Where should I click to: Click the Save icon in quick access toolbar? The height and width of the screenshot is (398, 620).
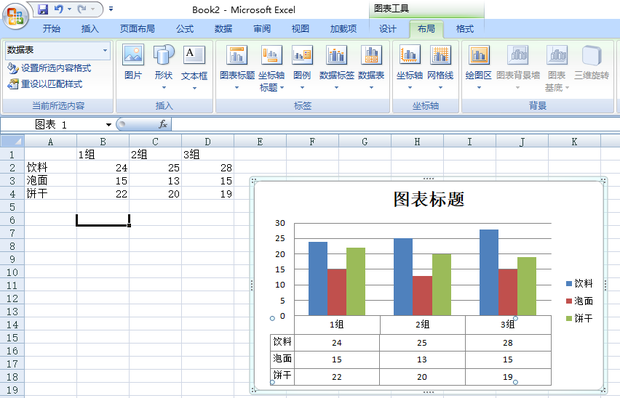(x=43, y=9)
